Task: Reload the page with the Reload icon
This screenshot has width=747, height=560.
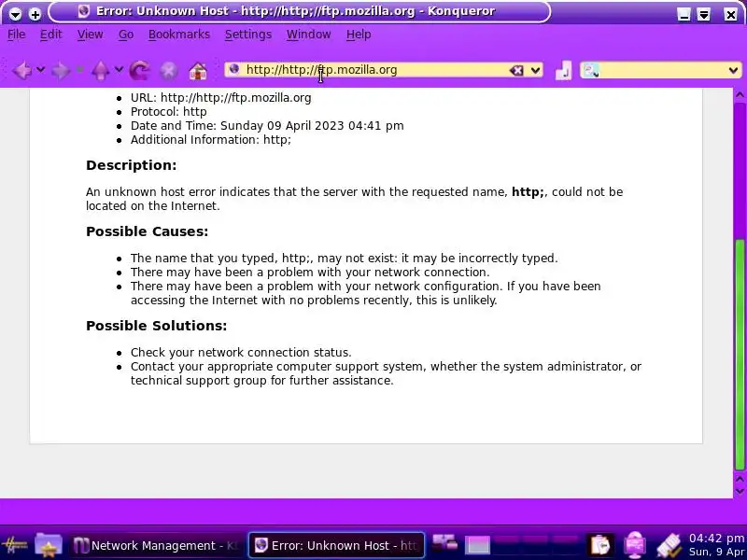Action: (x=139, y=71)
